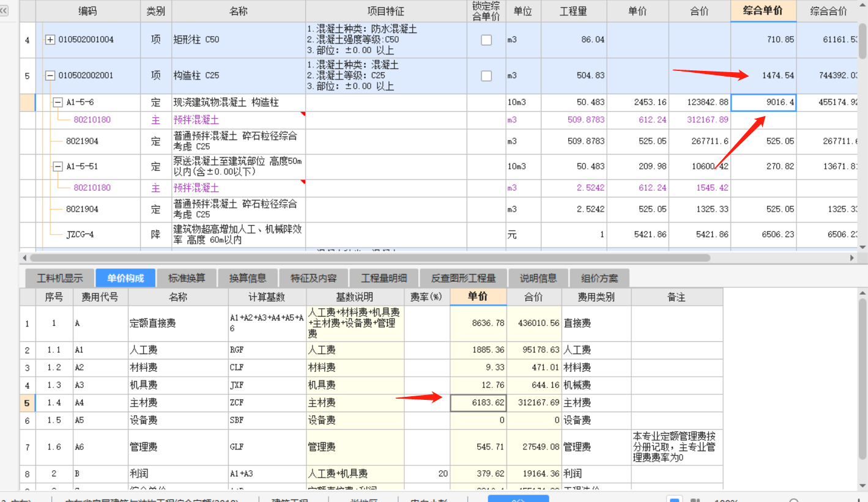
Task: Select the 8636.78 定额直接费 unit price cell
Action: (x=478, y=323)
